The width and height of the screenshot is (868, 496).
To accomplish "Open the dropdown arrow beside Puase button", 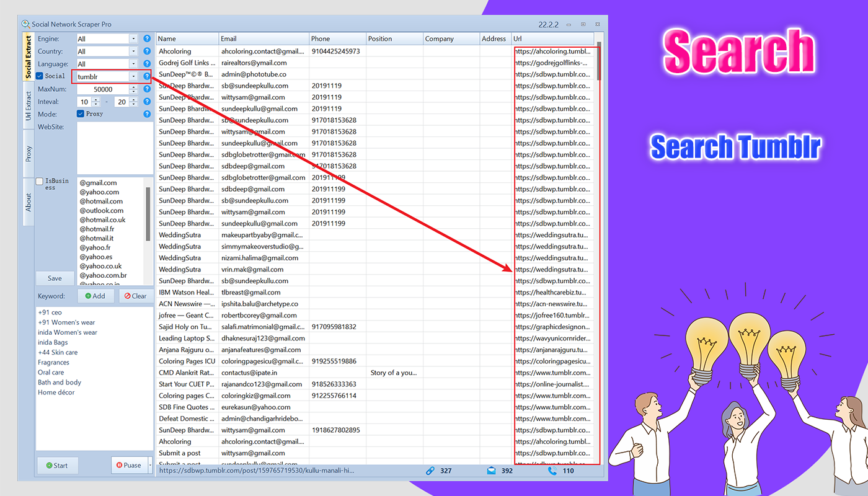I will point(150,465).
